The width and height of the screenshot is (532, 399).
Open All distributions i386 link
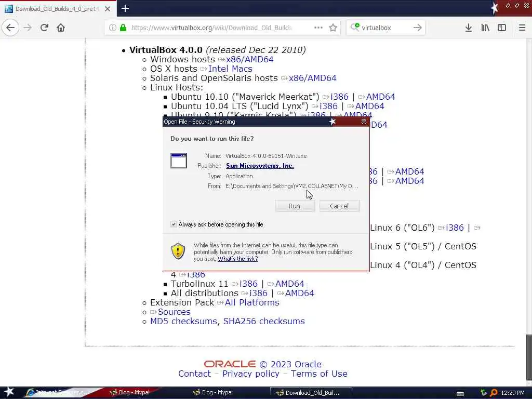[258, 293]
